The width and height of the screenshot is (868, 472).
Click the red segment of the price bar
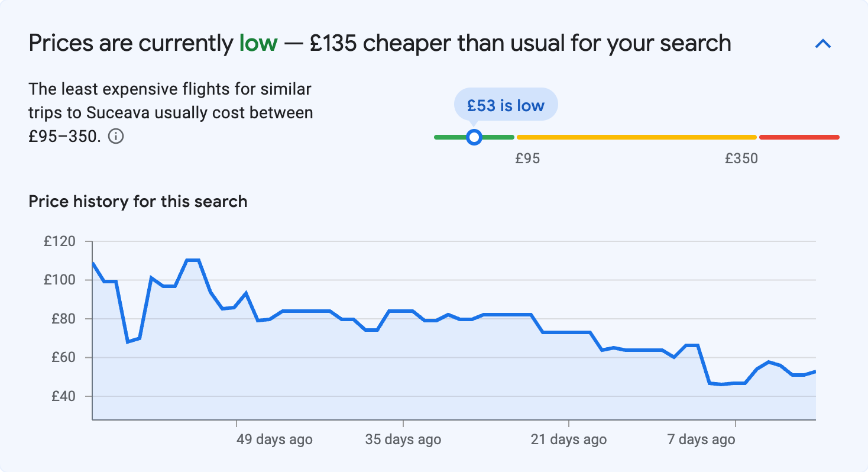[x=798, y=137]
